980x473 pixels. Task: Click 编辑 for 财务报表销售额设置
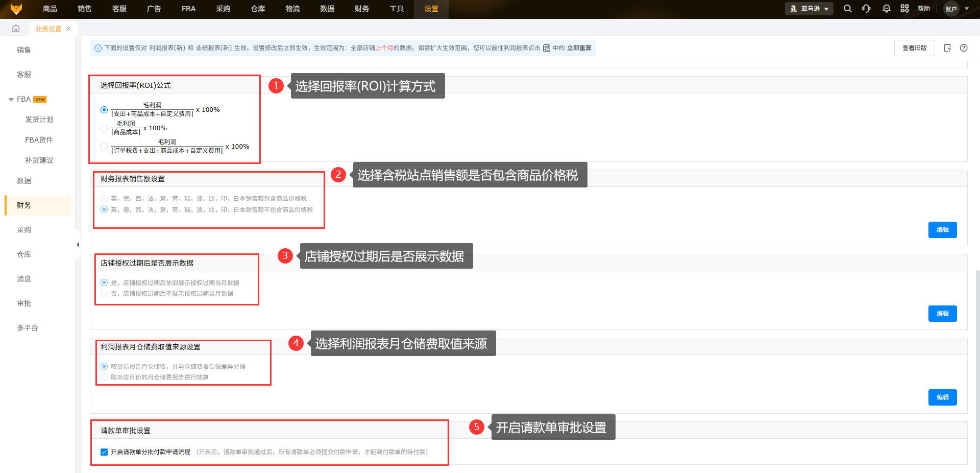point(943,230)
